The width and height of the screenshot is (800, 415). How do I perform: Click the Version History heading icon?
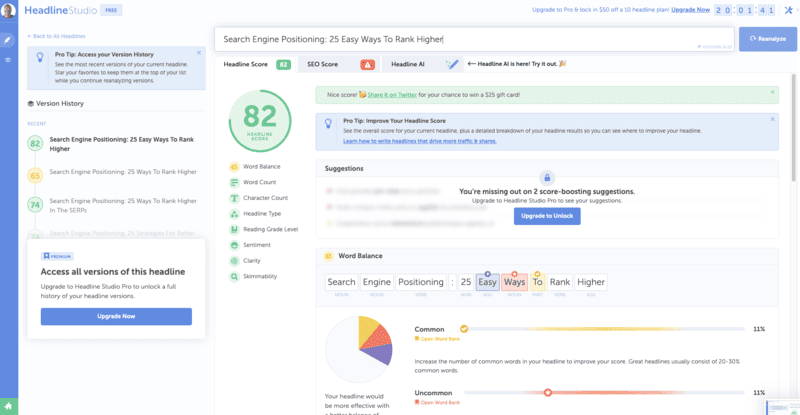click(31, 104)
